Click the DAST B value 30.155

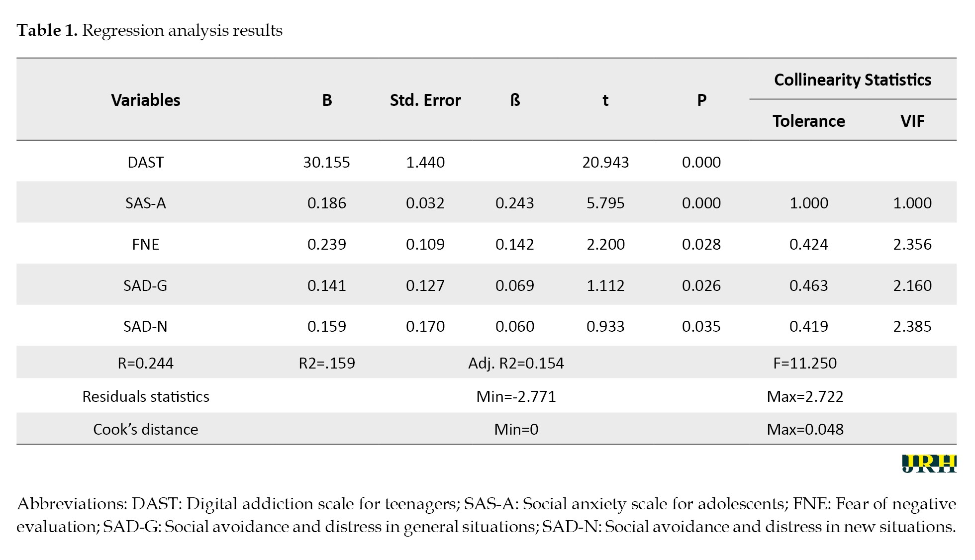click(x=327, y=162)
